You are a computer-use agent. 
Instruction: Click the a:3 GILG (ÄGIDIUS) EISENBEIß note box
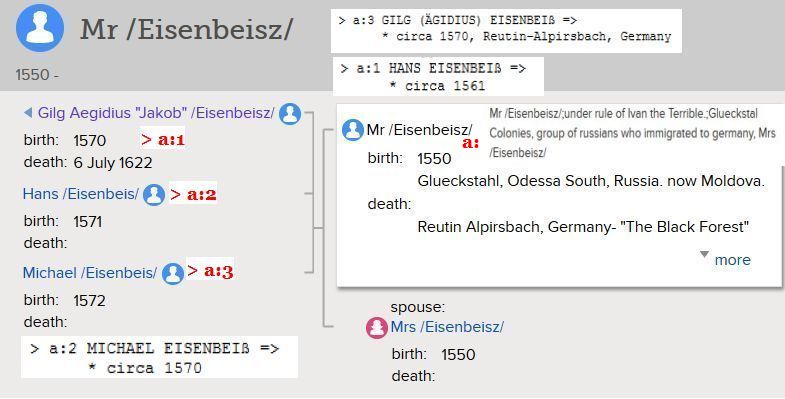click(506, 31)
